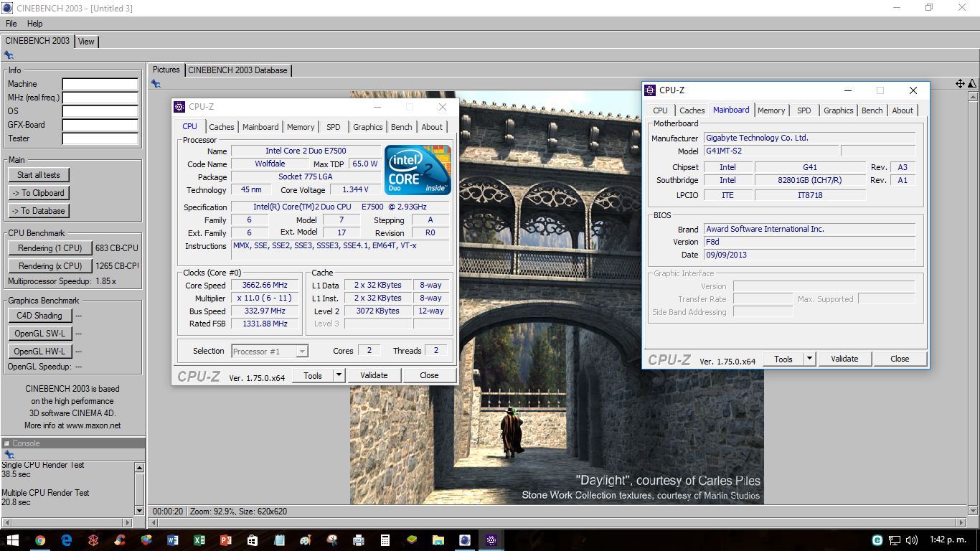The width and height of the screenshot is (980, 551).
Task: Click the taskbar clock showing 1:42 p. m.
Action: (x=946, y=540)
